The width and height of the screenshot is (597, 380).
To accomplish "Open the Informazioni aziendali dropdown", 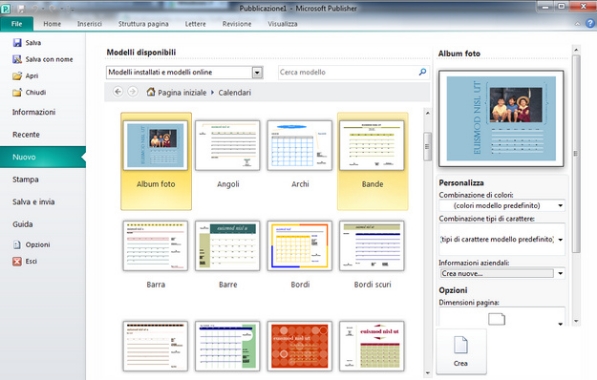I will point(560,273).
